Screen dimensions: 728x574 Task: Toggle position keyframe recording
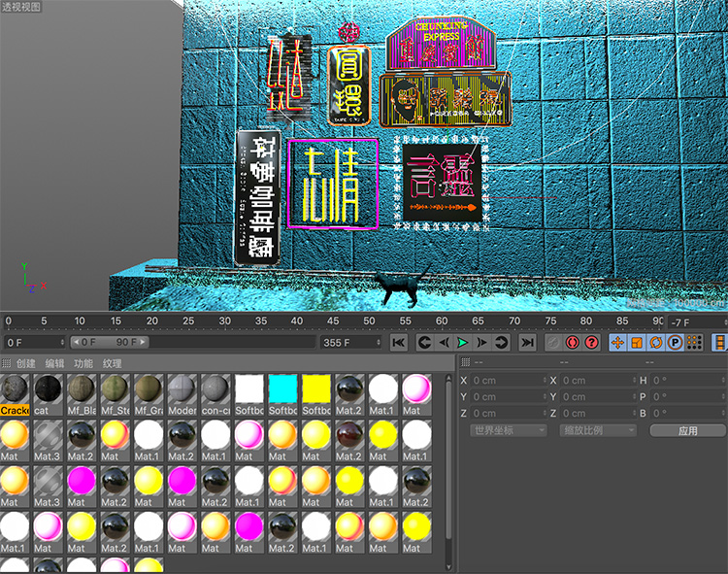[x=617, y=343]
